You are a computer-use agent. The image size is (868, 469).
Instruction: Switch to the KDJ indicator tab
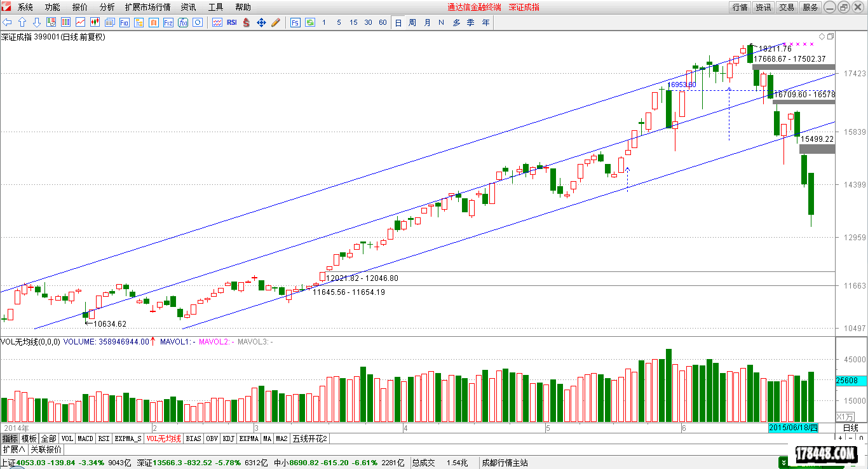[229, 438]
